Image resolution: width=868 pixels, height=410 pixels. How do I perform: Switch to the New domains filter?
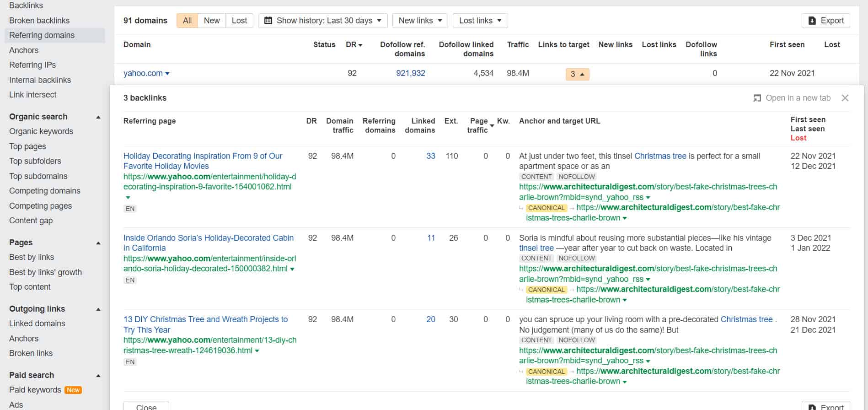click(212, 21)
